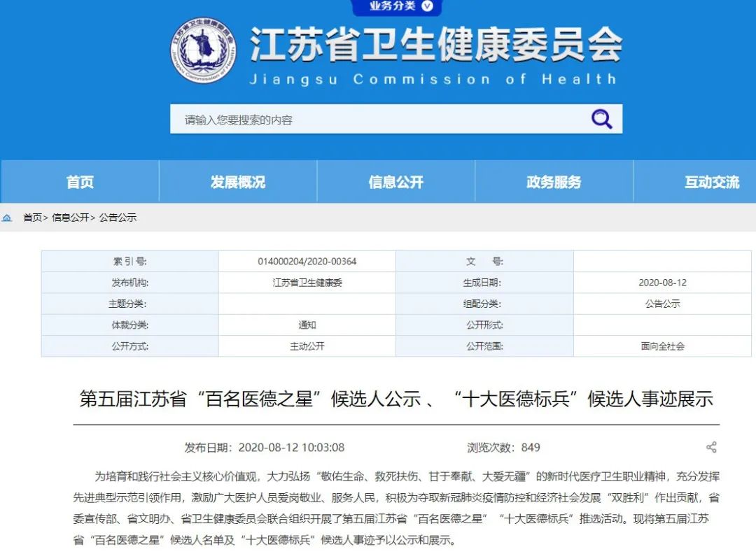Image resolution: width=756 pixels, height=554 pixels.
Task: Select index number 014000204/2020-00364
Action: 307,261
